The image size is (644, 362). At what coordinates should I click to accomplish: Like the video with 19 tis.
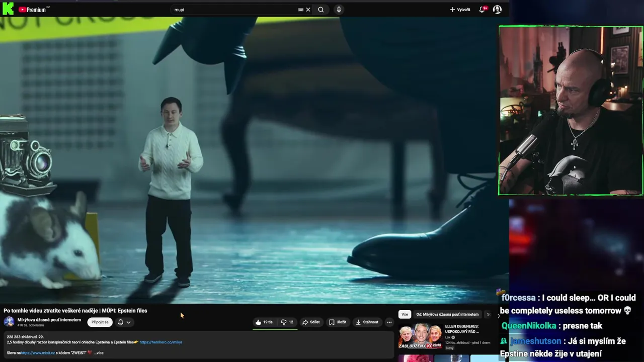(x=265, y=322)
